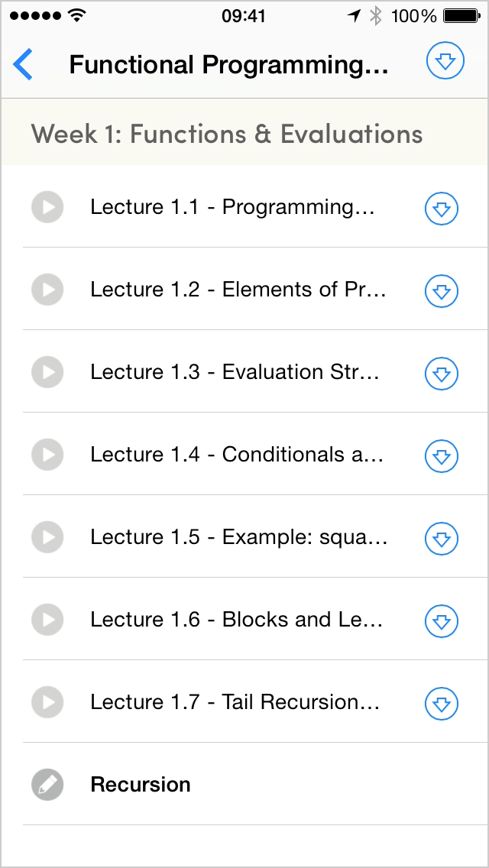Download Lecture 1.7 Tail Recursion
Image resolution: width=489 pixels, height=868 pixels.
pos(441,703)
